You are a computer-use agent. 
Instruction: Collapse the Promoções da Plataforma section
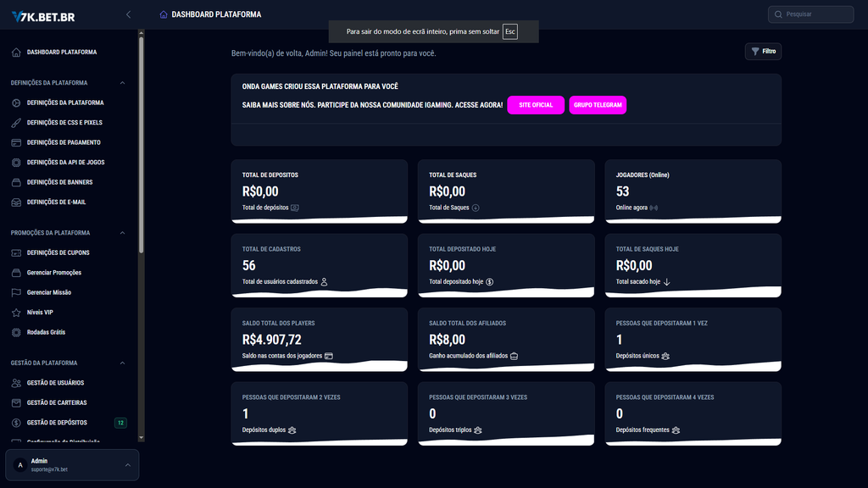122,233
